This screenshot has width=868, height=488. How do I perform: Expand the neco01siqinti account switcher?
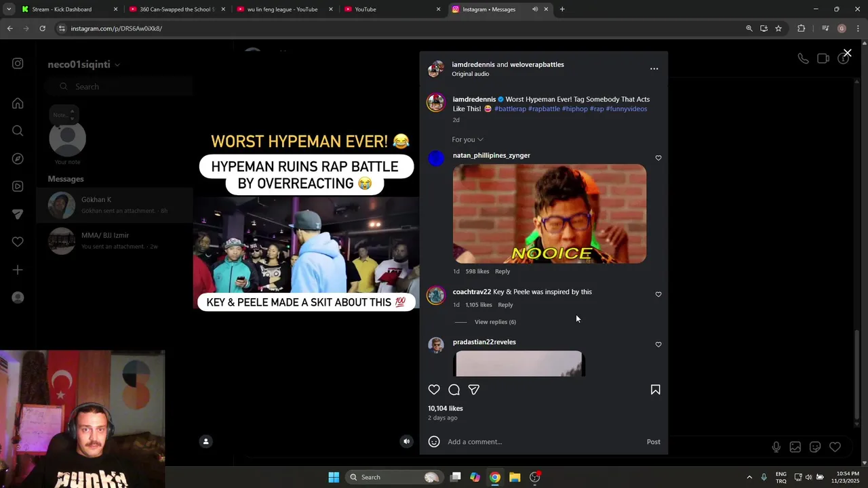(83, 64)
